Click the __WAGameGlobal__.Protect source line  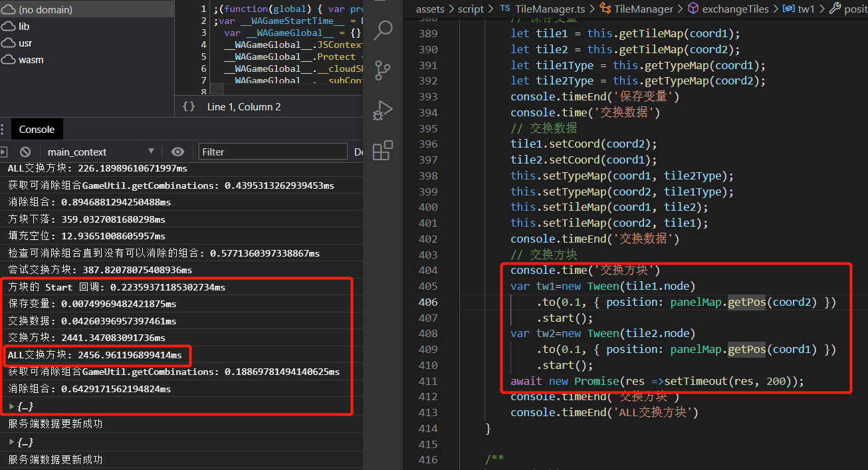(x=293, y=57)
